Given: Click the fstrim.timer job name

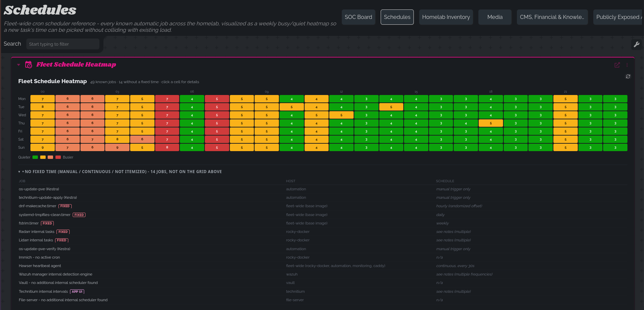Looking at the screenshot, I should click(x=29, y=223).
